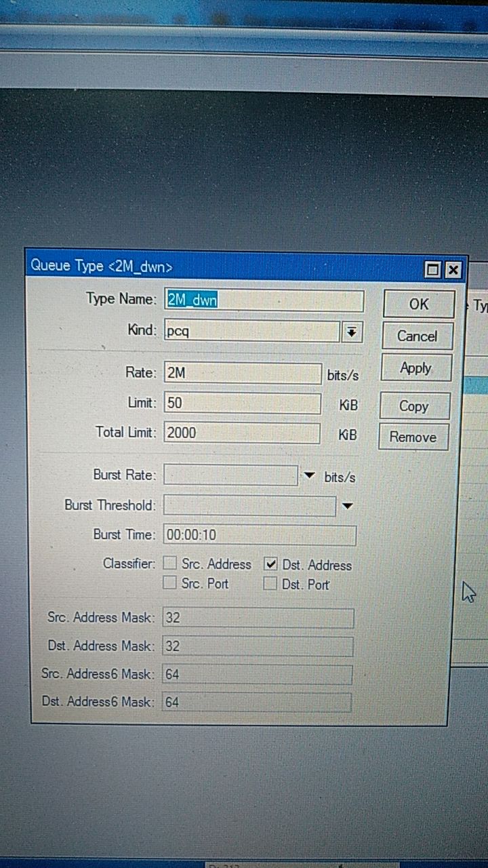The width and height of the screenshot is (488, 868).
Task: Edit the Burst Time field 00:00:10
Action: [x=260, y=535]
